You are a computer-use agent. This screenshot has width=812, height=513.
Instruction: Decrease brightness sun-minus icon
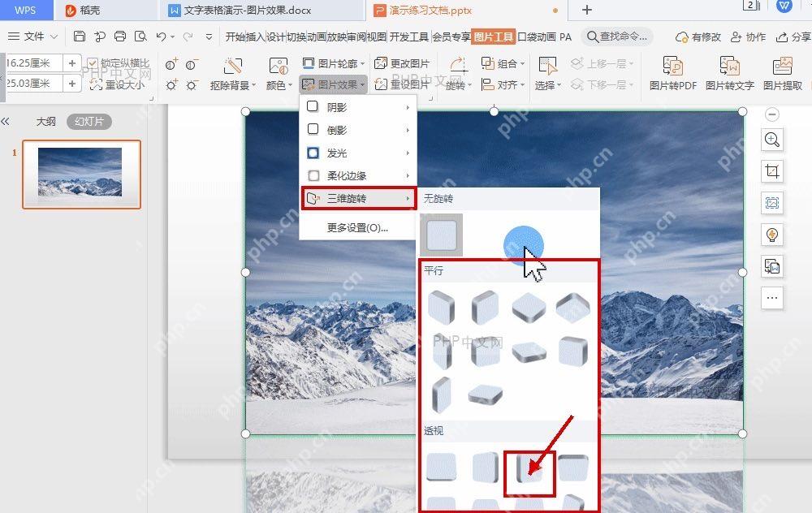(192, 85)
